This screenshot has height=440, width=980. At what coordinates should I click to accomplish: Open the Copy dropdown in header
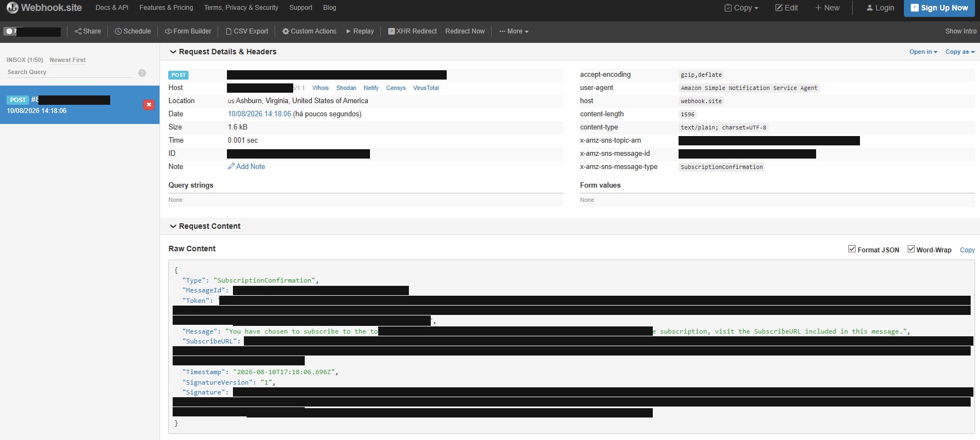(742, 8)
